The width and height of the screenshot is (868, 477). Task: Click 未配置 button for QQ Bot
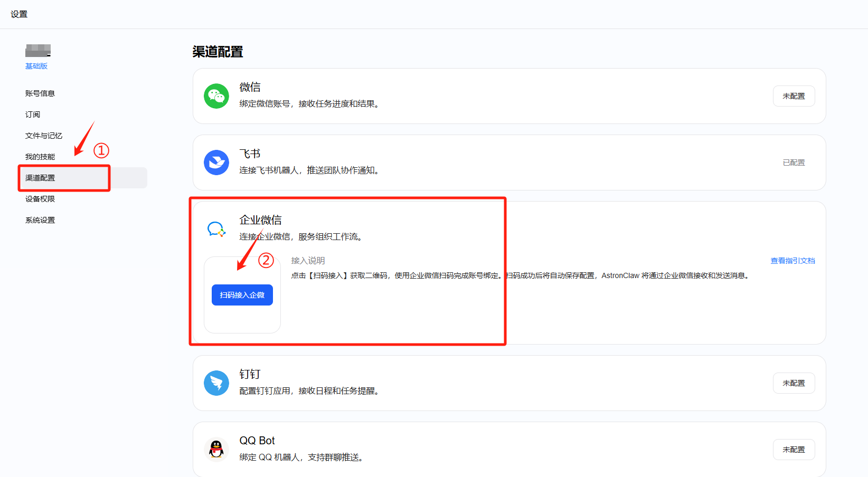pyautogui.click(x=794, y=450)
